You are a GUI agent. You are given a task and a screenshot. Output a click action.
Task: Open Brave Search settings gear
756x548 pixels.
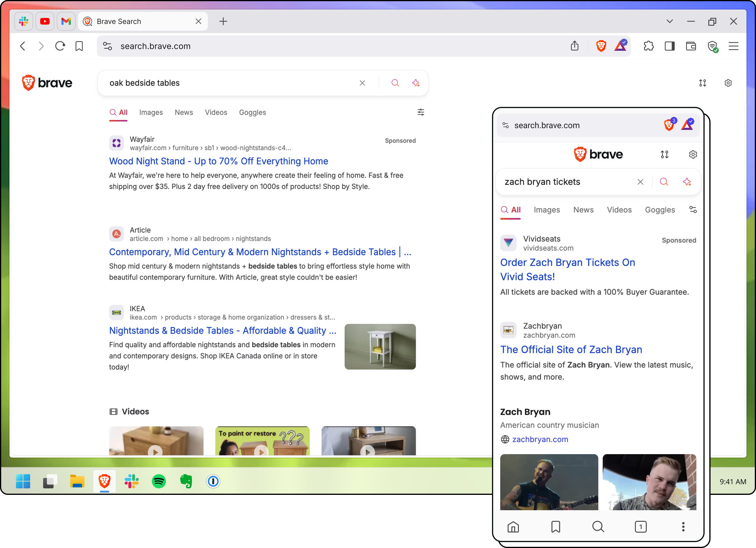point(728,83)
